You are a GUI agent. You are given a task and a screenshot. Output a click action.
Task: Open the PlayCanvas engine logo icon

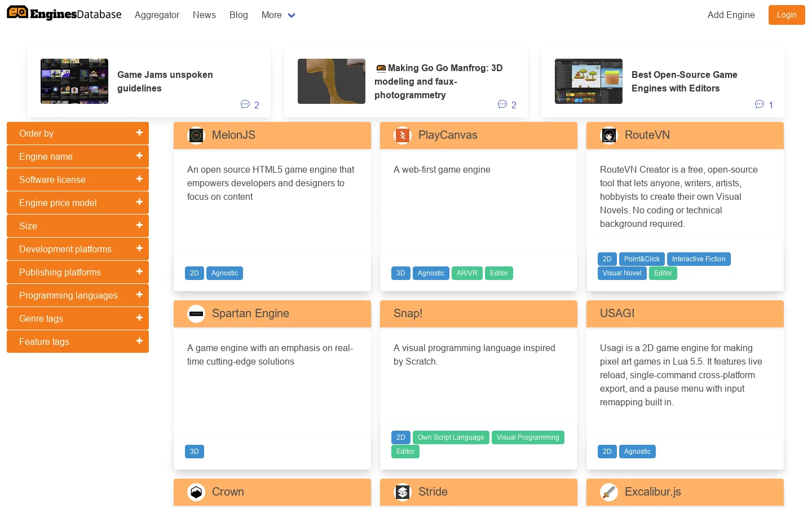(403, 135)
